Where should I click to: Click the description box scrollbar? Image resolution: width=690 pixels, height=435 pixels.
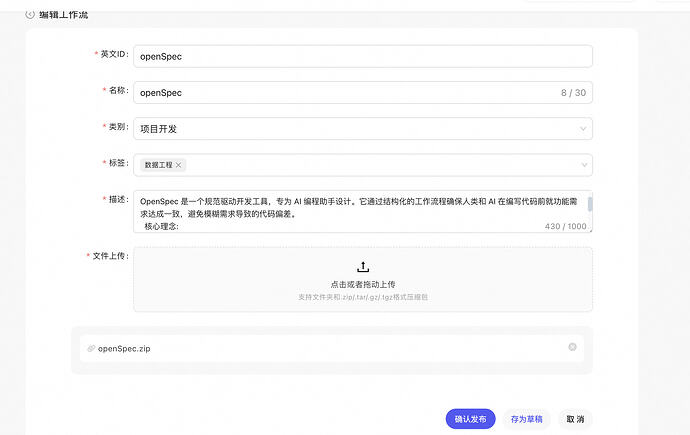click(x=590, y=205)
